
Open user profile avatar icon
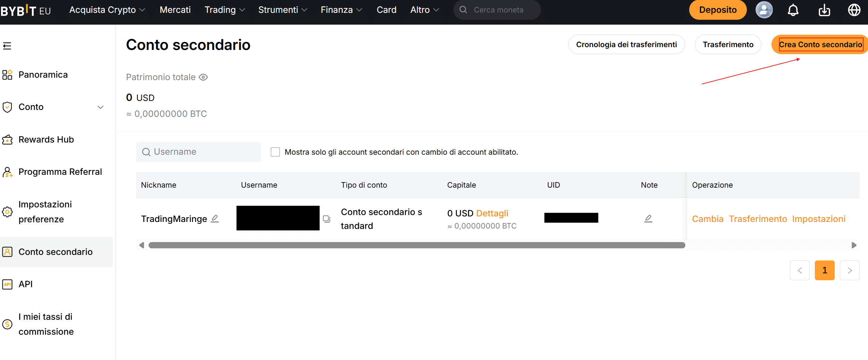click(764, 10)
